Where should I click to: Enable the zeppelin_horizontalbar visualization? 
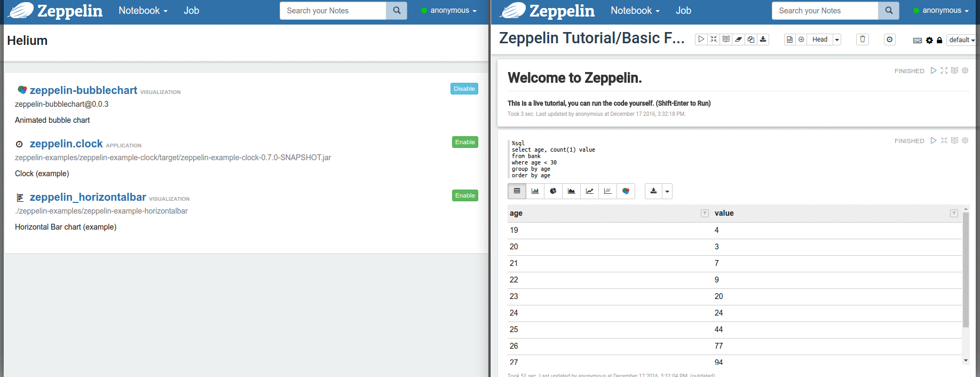pyautogui.click(x=464, y=196)
